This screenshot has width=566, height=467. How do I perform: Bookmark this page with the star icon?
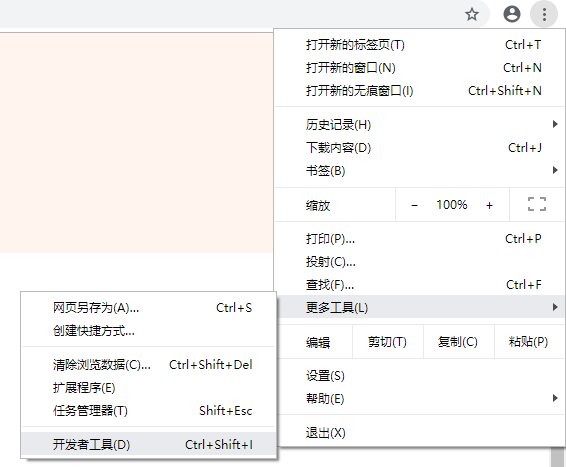[x=471, y=14]
